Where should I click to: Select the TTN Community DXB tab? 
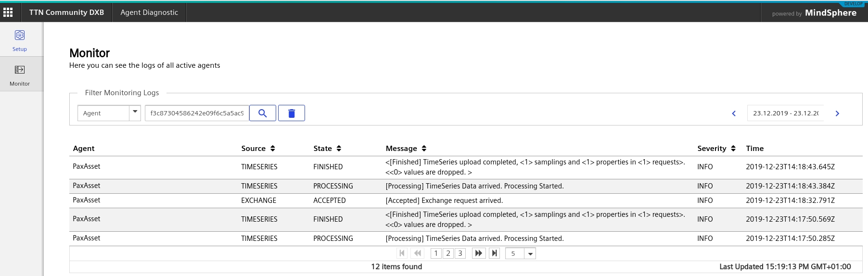click(x=66, y=13)
